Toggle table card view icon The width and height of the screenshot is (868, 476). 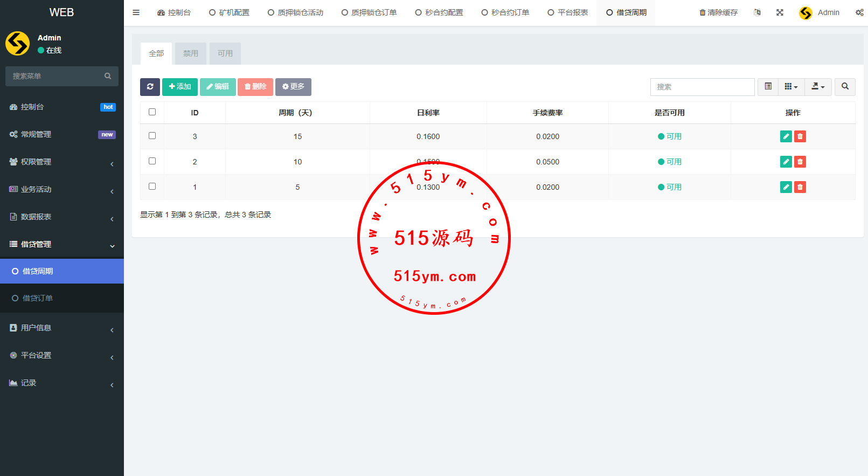[768, 87]
